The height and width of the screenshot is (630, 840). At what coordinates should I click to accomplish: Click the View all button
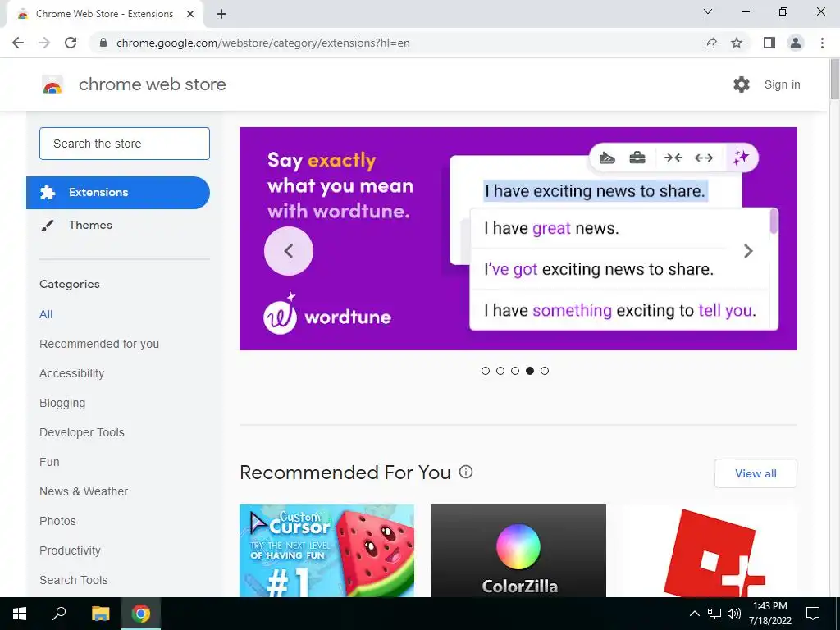(756, 473)
